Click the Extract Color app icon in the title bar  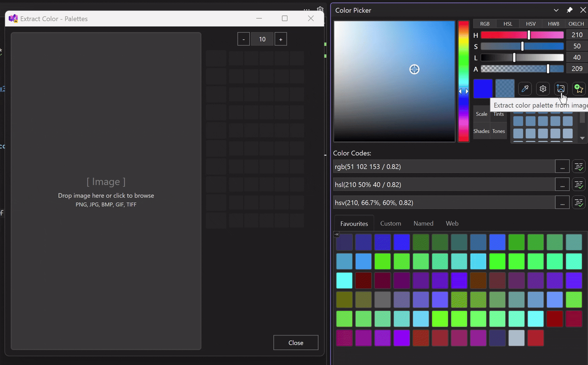(13, 19)
